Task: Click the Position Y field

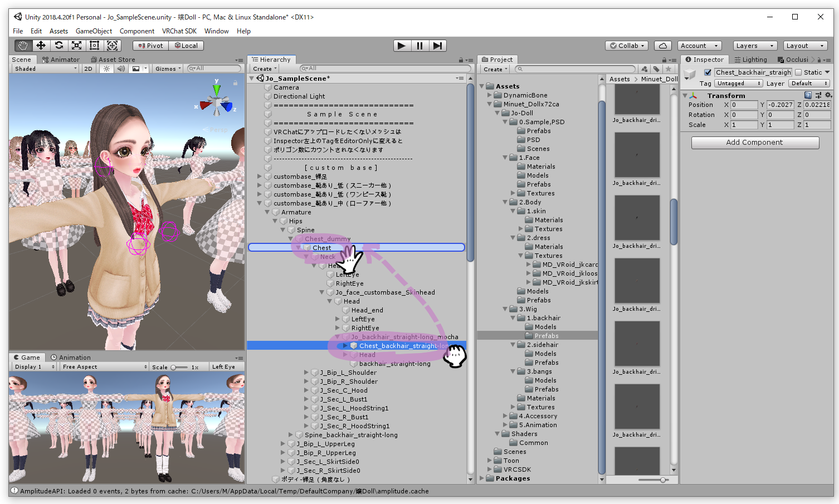Action: 781,105
